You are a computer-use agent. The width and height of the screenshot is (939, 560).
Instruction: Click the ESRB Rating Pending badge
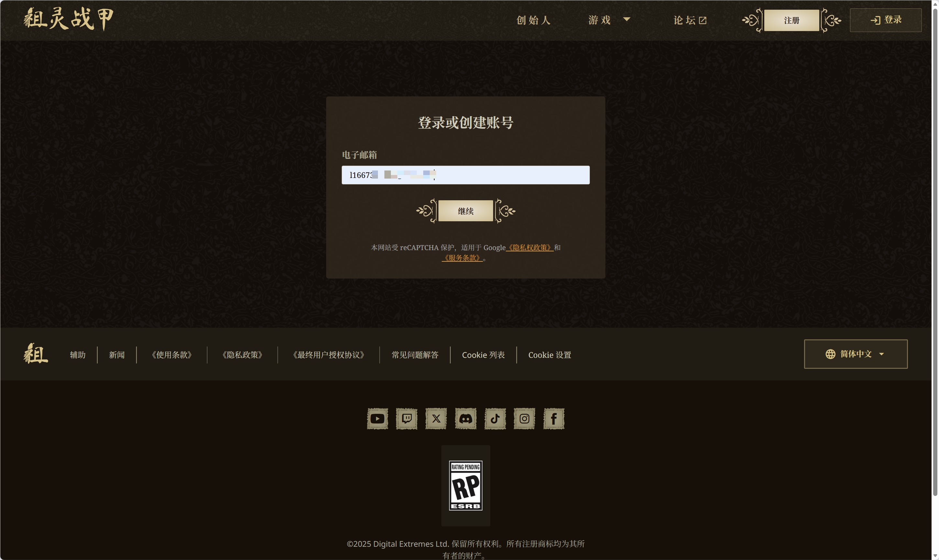pos(465,485)
